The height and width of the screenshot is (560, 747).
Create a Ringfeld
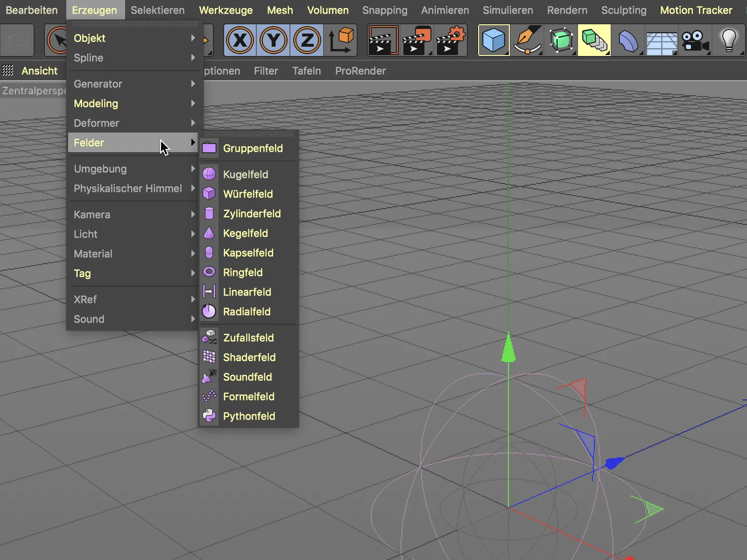tap(249, 273)
